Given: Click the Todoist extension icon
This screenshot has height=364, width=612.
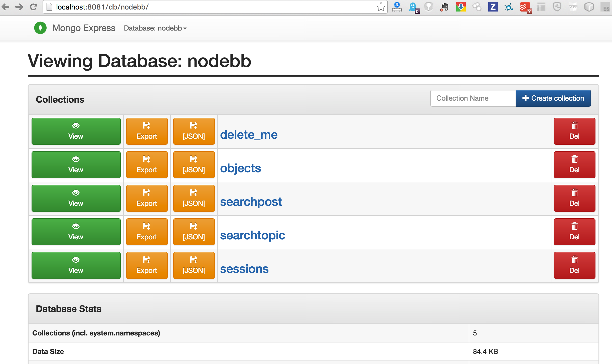Looking at the screenshot, I should (x=525, y=7).
